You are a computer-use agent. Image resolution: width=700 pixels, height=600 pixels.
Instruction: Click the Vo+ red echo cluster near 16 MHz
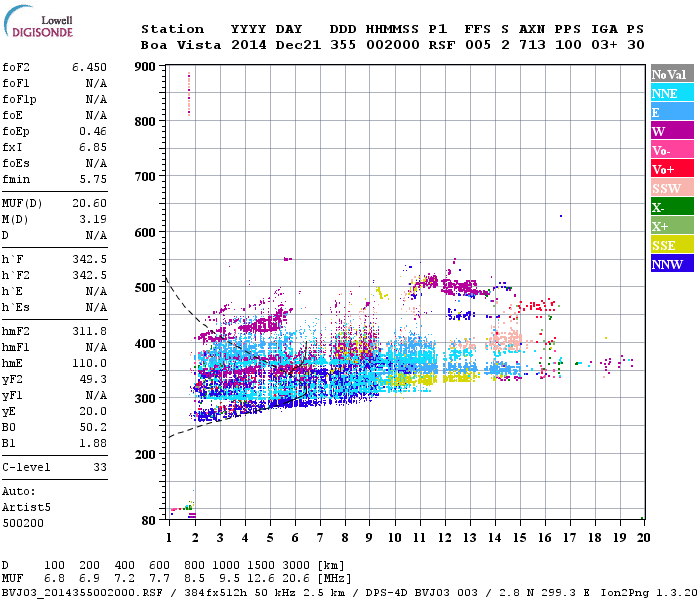tap(538, 306)
